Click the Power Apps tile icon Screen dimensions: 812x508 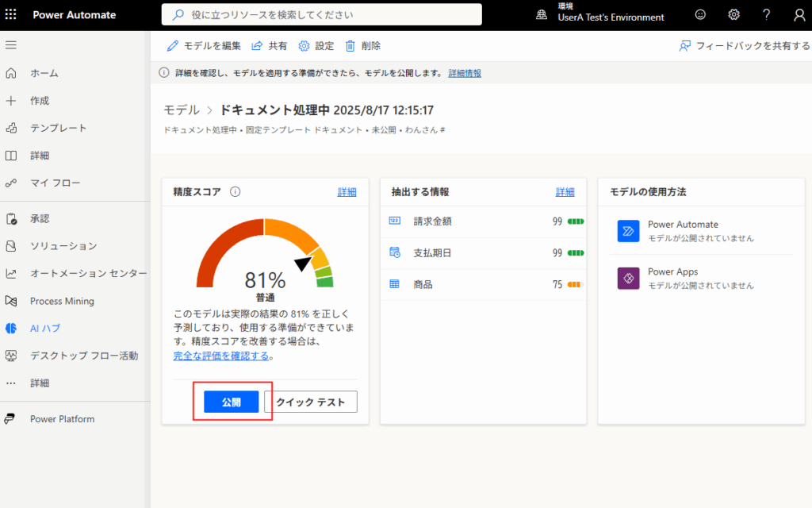(x=628, y=279)
